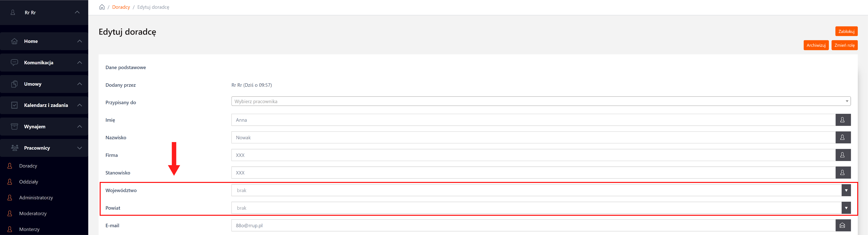Click the envelope icon beside E-mail field
This screenshot has width=868, height=235.
click(x=843, y=226)
